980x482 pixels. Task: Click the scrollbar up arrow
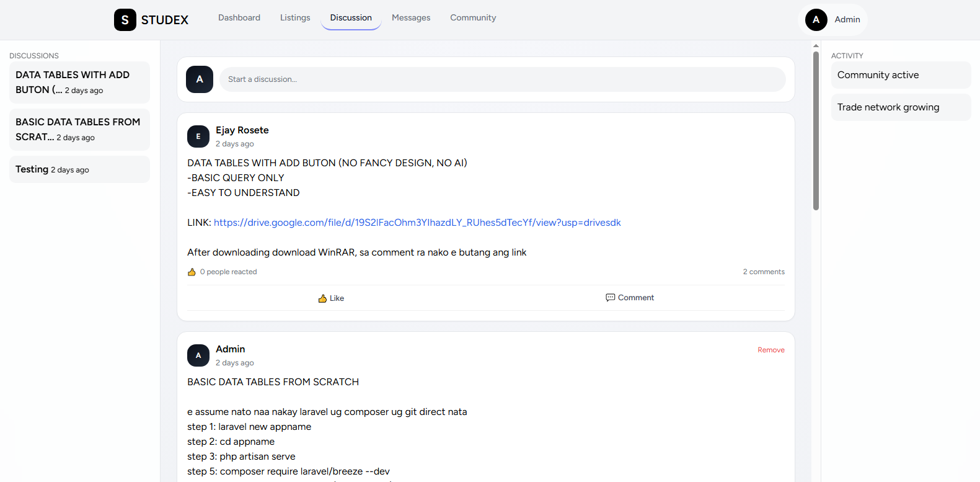[x=816, y=45]
